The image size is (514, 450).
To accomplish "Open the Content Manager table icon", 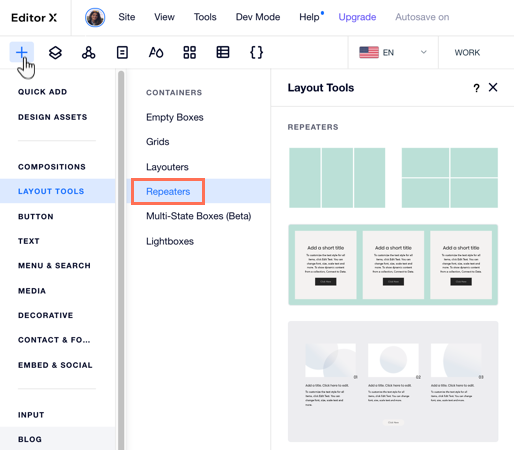I will click(223, 52).
